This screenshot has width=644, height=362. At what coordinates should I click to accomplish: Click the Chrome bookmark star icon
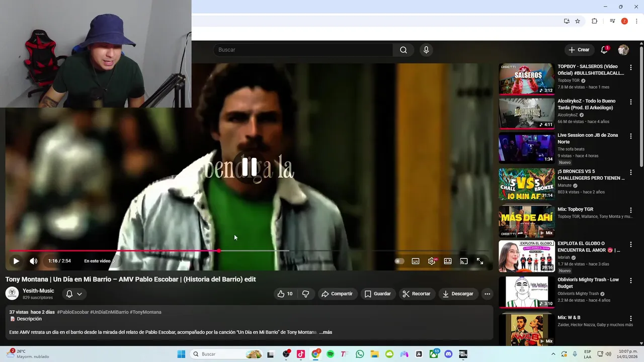pyautogui.click(x=578, y=21)
